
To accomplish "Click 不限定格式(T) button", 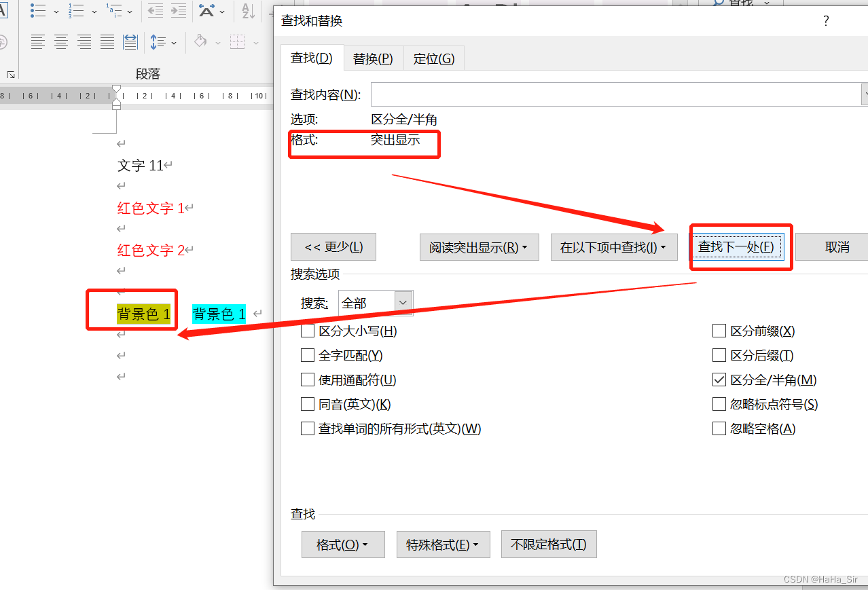I will click(x=549, y=545).
